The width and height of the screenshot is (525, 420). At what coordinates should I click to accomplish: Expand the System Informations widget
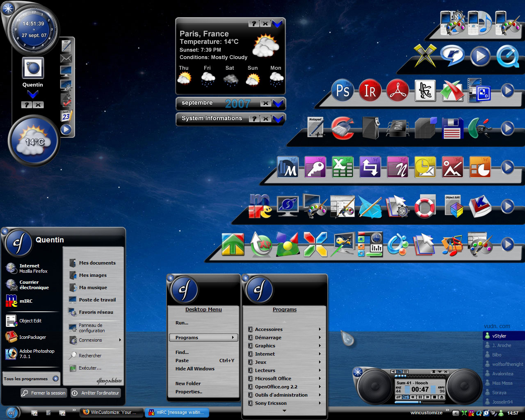pyautogui.click(x=278, y=119)
